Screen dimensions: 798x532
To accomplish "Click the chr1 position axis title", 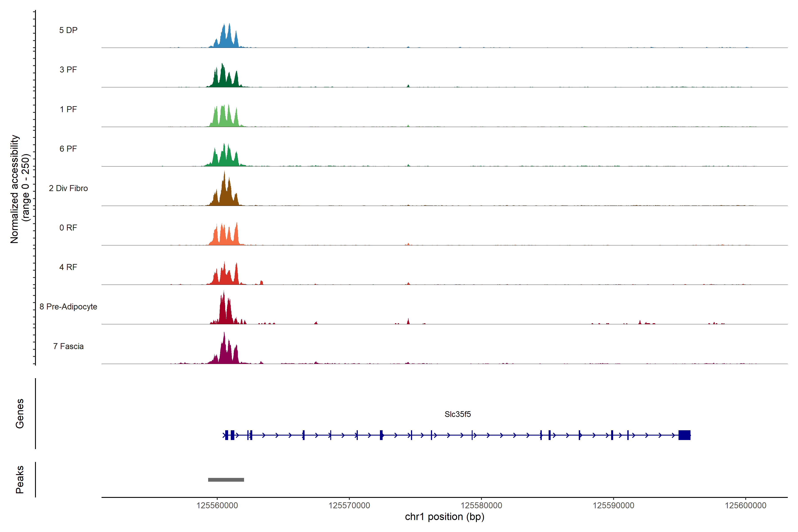I will [x=444, y=517].
